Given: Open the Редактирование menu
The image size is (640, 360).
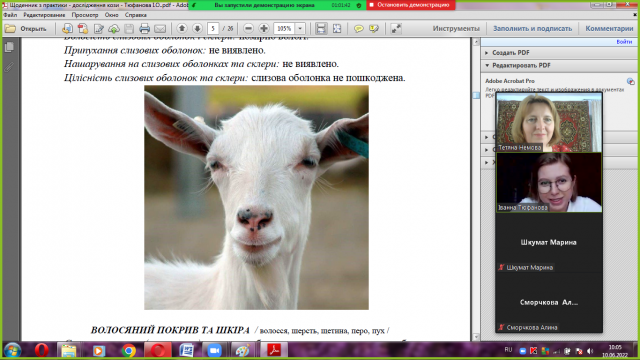Looking at the screenshot, I should [44, 15].
